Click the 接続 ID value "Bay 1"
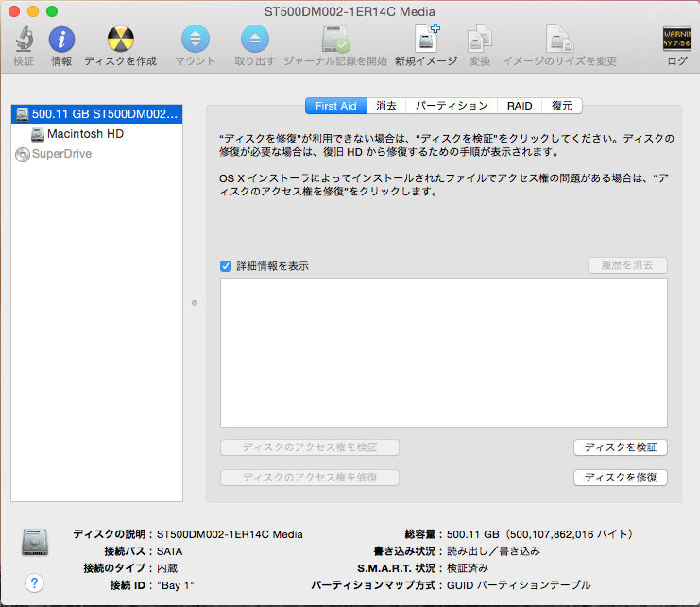700x607 pixels. (176, 585)
